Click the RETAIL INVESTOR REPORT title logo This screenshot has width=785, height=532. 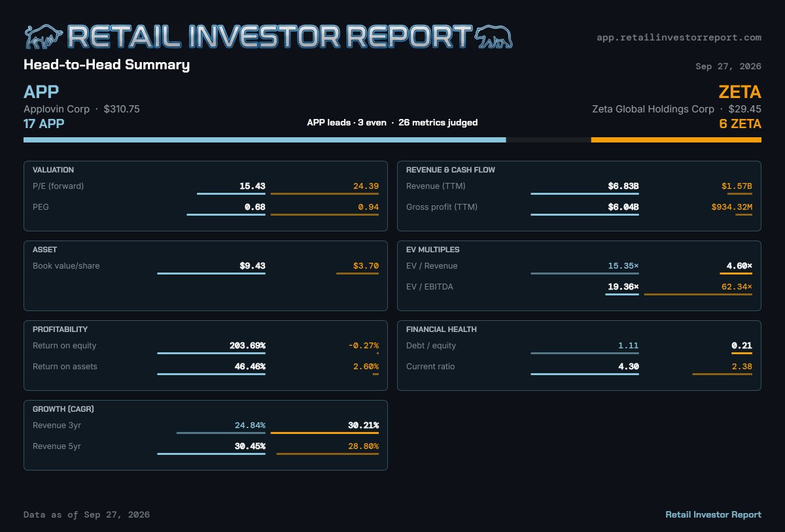coord(269,37)
